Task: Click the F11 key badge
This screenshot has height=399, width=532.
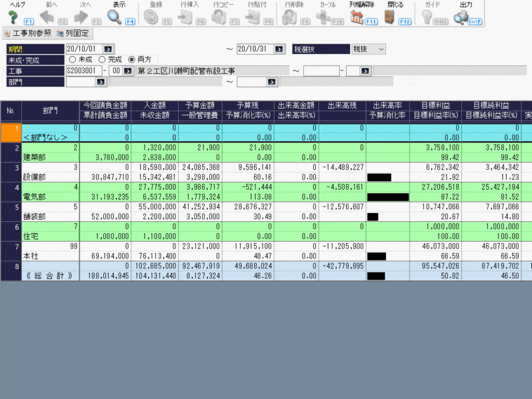Action: point(371,22)
